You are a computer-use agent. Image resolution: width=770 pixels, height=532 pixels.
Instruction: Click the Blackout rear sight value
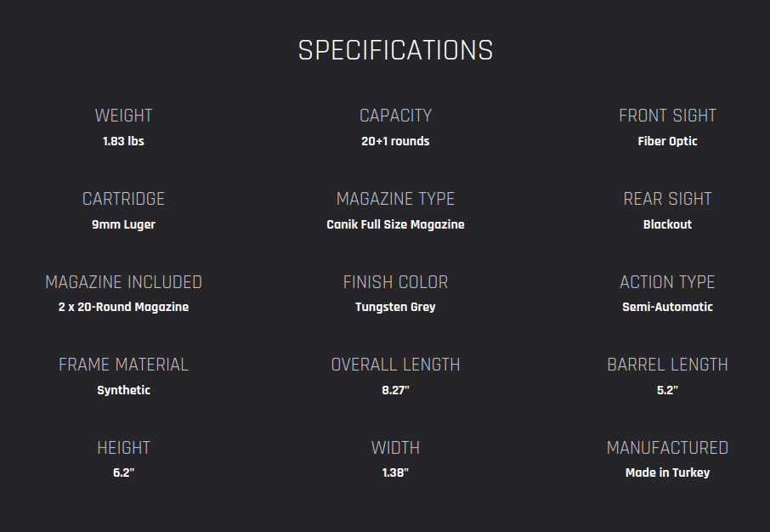click(667, 224)
